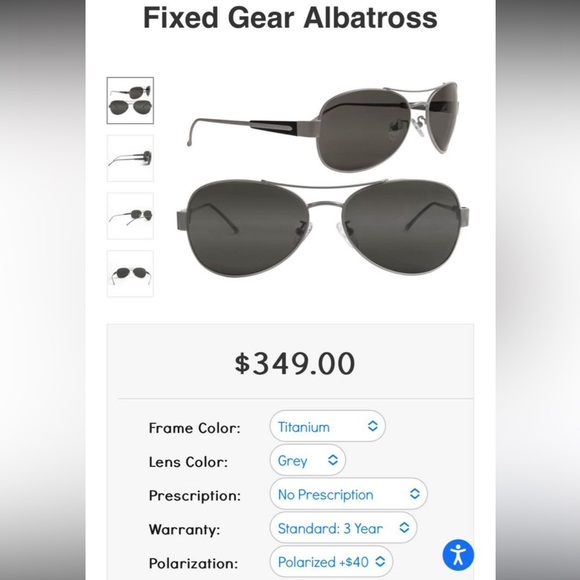Click the Frame Color label
Image resolution: width=580 pixels, height=580 pixels.
point(195,428)
